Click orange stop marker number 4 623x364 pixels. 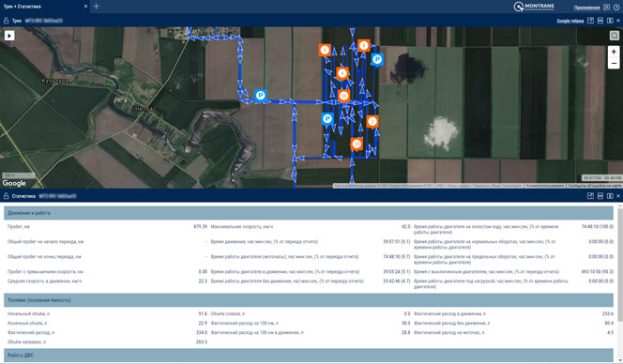click(342, 73)
